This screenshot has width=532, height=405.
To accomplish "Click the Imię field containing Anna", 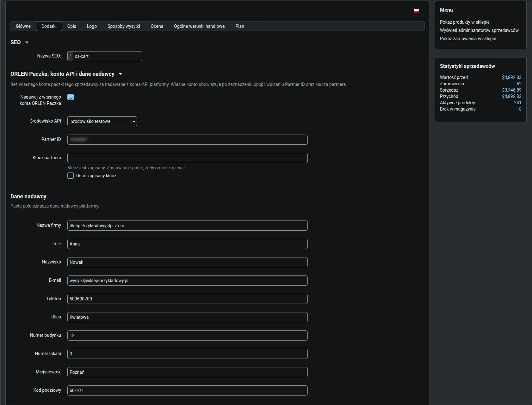I will click(x=188, y=244).
